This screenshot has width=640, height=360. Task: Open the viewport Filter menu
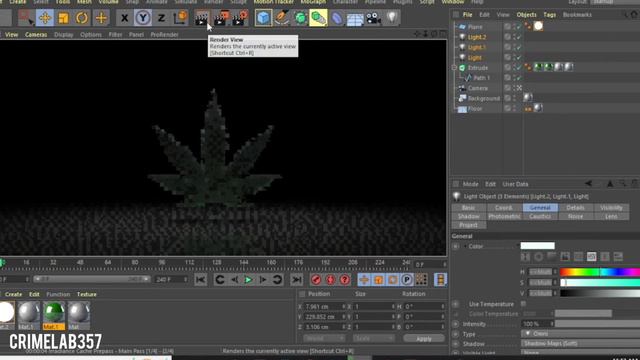(116, 35)
